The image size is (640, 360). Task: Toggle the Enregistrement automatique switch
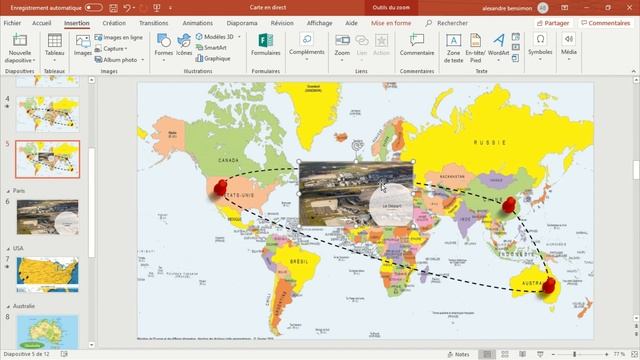point(93,8)
